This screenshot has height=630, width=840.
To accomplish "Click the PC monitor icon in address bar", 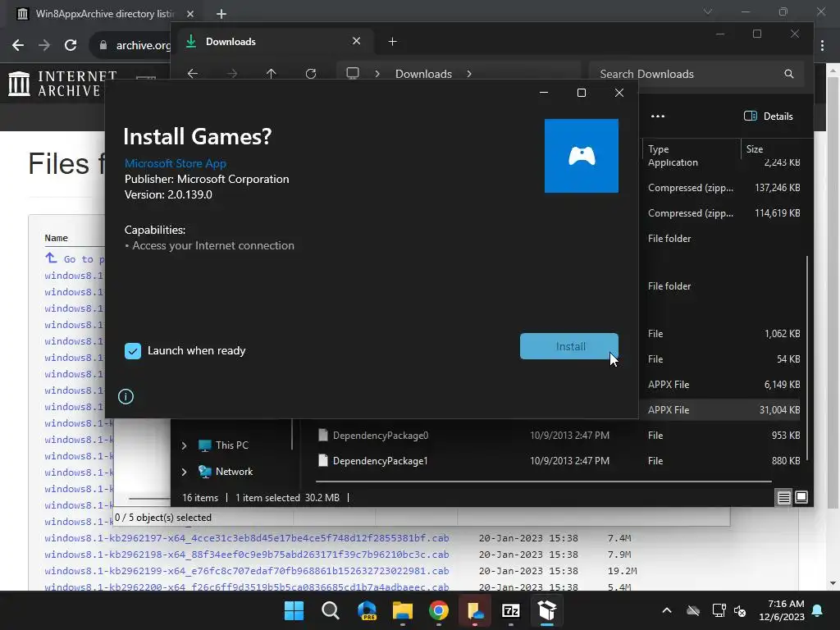I will coord(353,73).
